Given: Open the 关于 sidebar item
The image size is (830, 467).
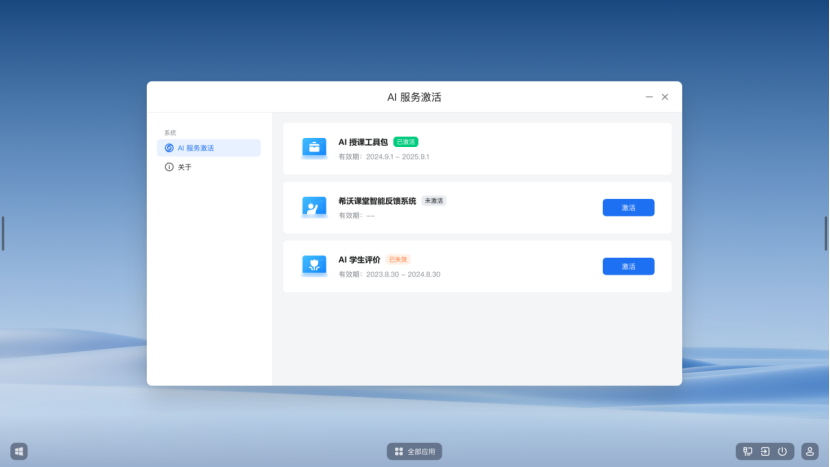Looking at the screenshot, I should click(x=185, y=167).
